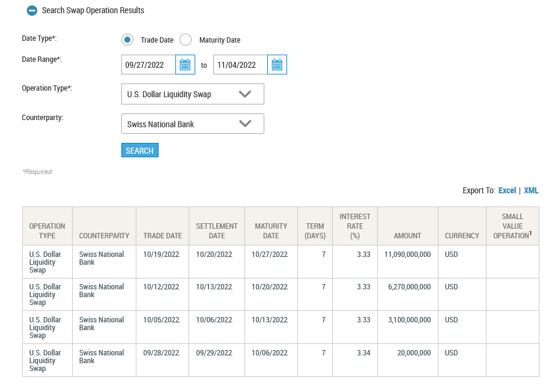The width and height of the screenshot is (552, 392).
Task: Select the Trade Date radio button
Action: (127, 40)
